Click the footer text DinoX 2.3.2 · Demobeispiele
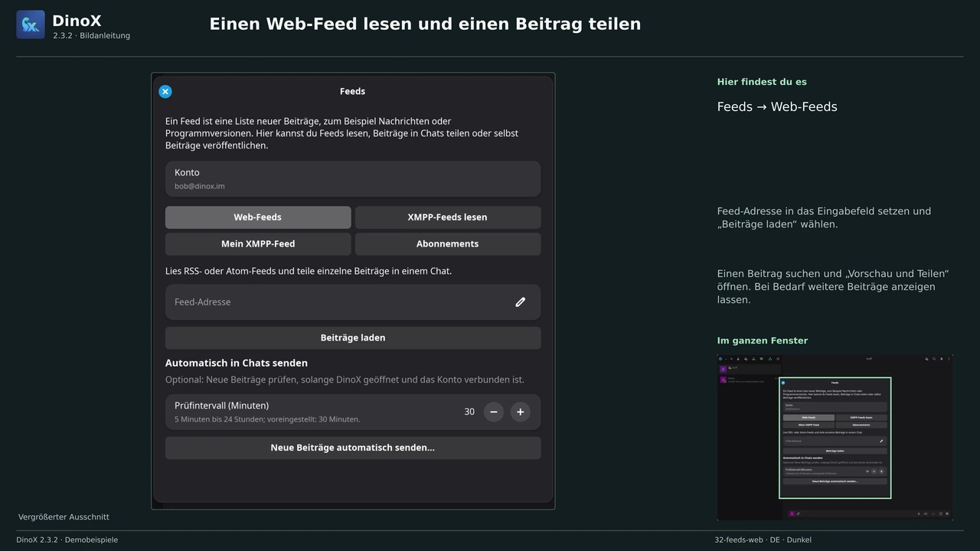This screenshot has height=551, width=980. tap(67, 540)
